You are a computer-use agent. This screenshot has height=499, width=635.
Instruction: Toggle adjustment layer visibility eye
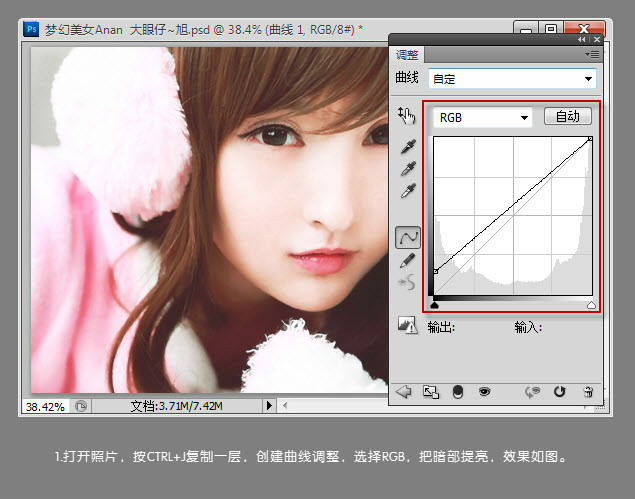click(484, 392)
